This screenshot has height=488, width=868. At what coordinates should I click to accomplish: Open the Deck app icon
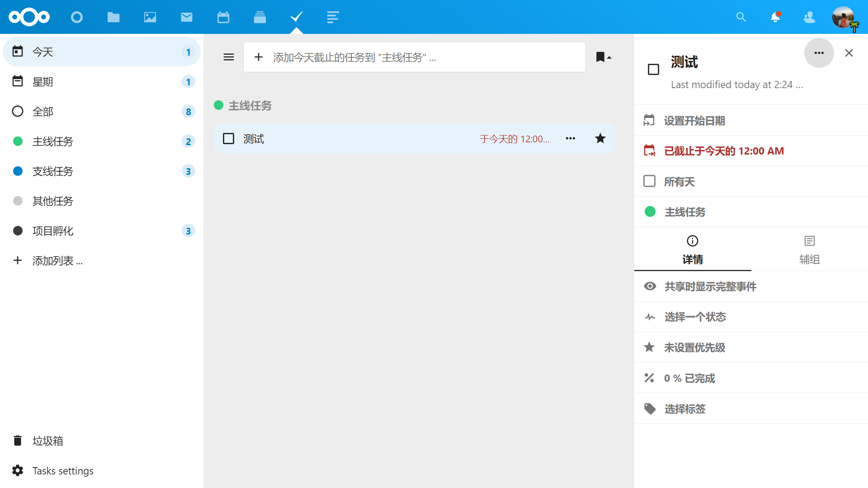pyautogui.click(x=260, y=17)
